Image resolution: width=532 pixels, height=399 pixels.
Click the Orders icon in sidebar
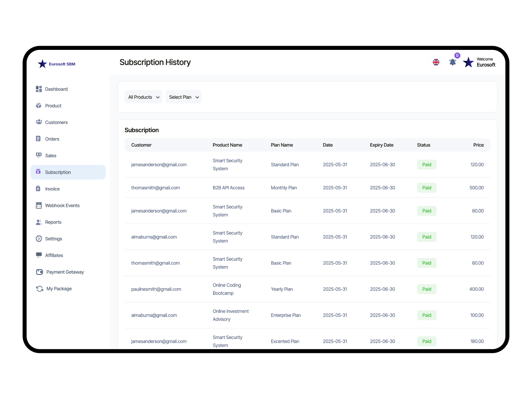pyautogui.click(x=39, y=139)
